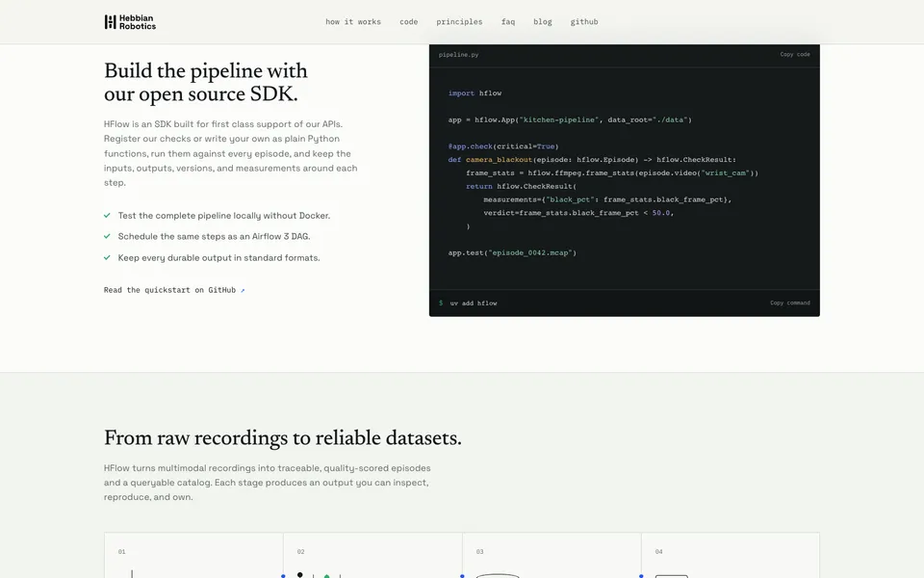Click step card number '04'
The height and width of the screenshot is (578, 924).
658,552
